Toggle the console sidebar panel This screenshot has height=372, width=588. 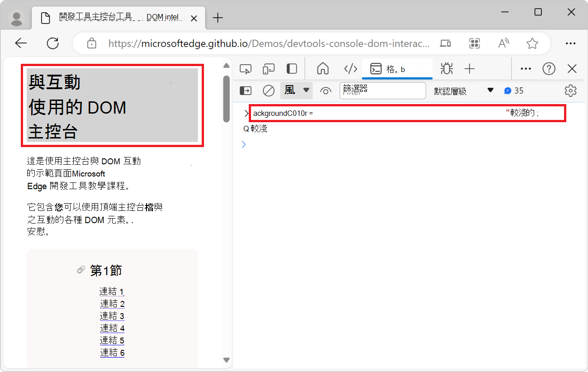(x=245, y=91)
